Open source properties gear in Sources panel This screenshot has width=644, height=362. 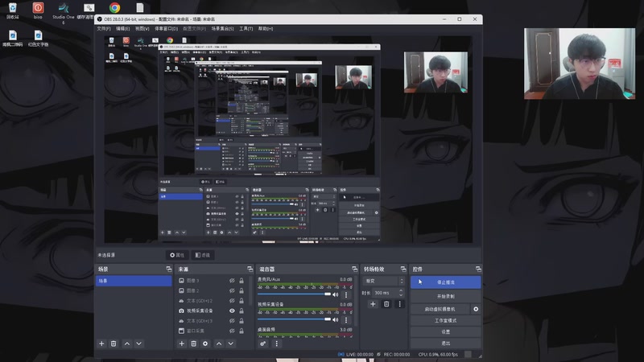coord(205,343)
